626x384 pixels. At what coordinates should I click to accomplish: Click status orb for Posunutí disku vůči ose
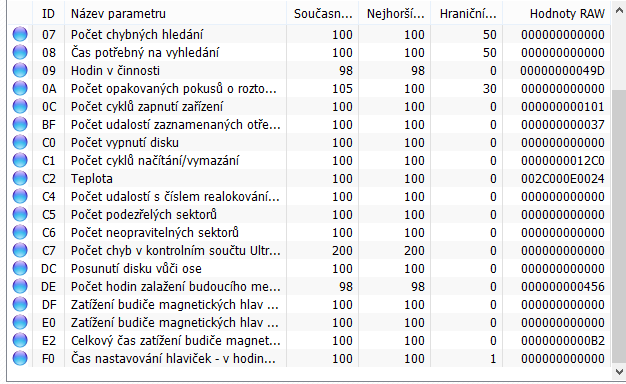coord(20,268)
